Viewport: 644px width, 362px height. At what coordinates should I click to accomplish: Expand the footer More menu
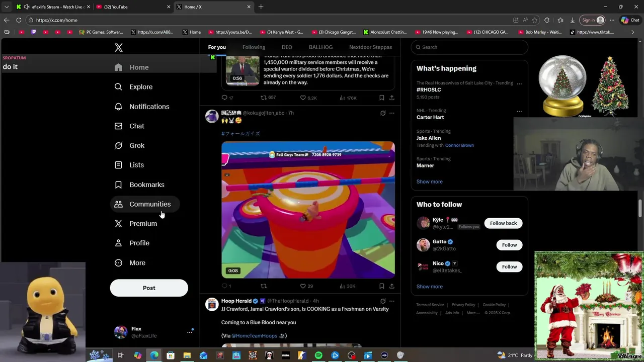coord(473,313)
